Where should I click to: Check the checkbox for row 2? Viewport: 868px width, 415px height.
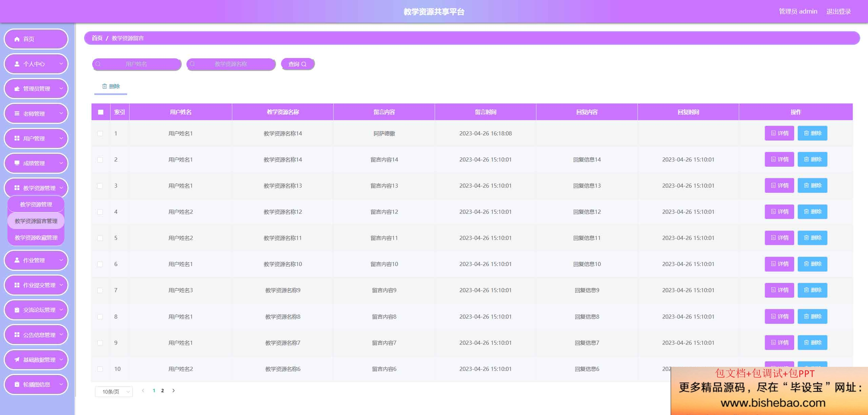(x=100, y=159)
